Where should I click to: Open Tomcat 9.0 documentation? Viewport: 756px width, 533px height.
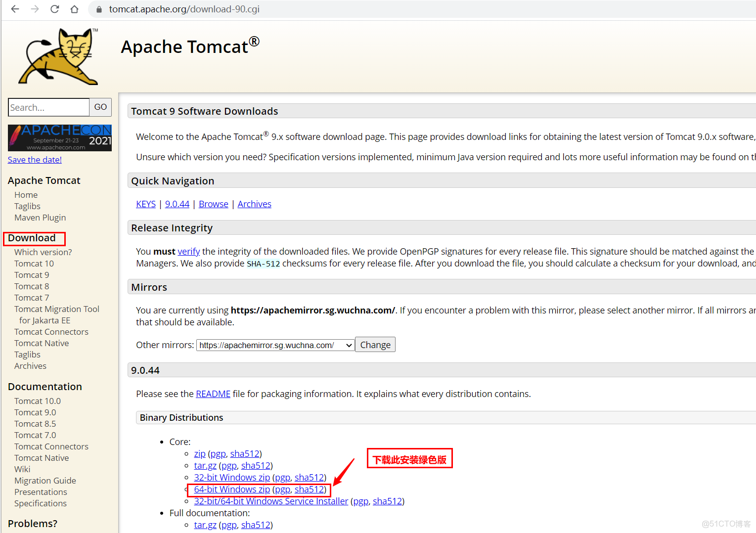pyautogui.click(x=35, y=412)
